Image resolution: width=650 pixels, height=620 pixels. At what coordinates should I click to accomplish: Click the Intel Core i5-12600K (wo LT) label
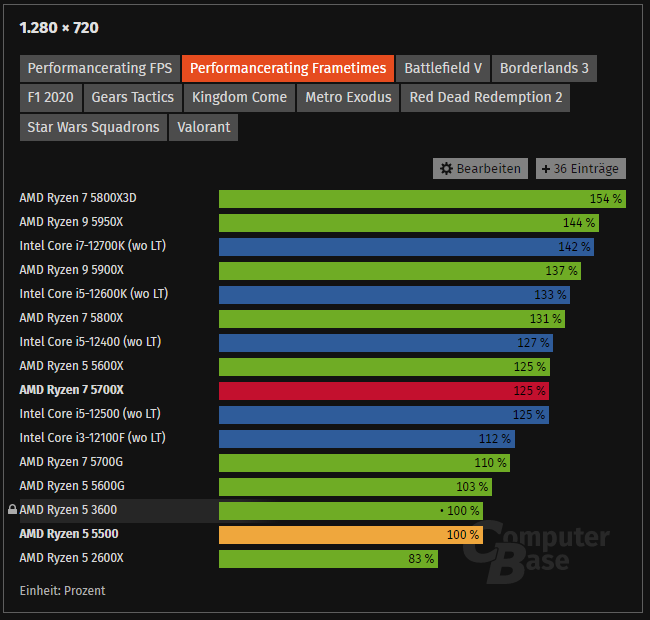tap(94, 294)
